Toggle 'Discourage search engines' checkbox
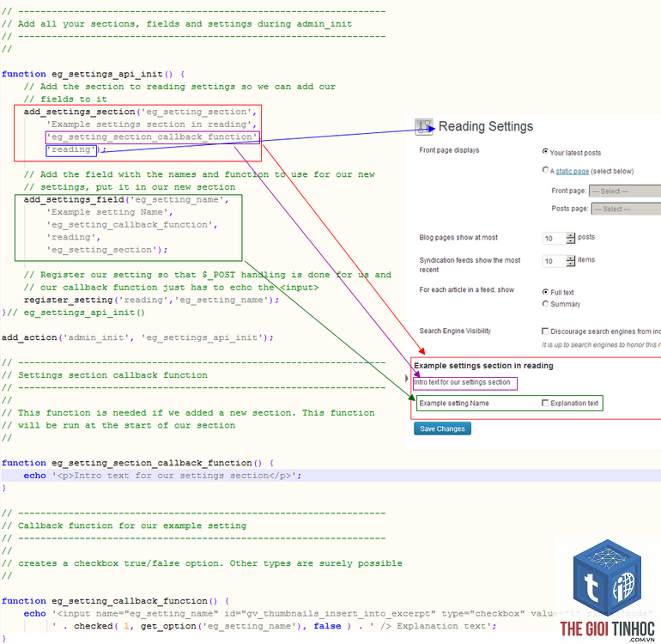The image size is (661, 644). pyautogui.click(x=545, y=331)
